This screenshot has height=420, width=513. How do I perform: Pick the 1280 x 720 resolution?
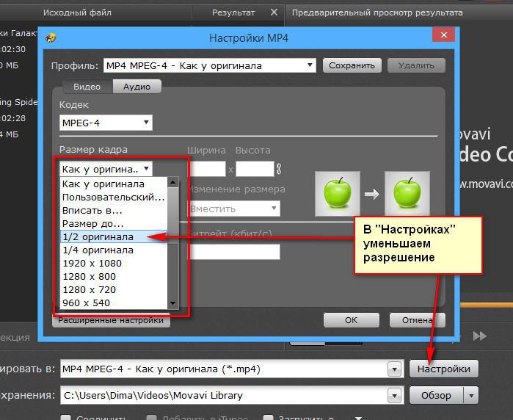[114, 290]
